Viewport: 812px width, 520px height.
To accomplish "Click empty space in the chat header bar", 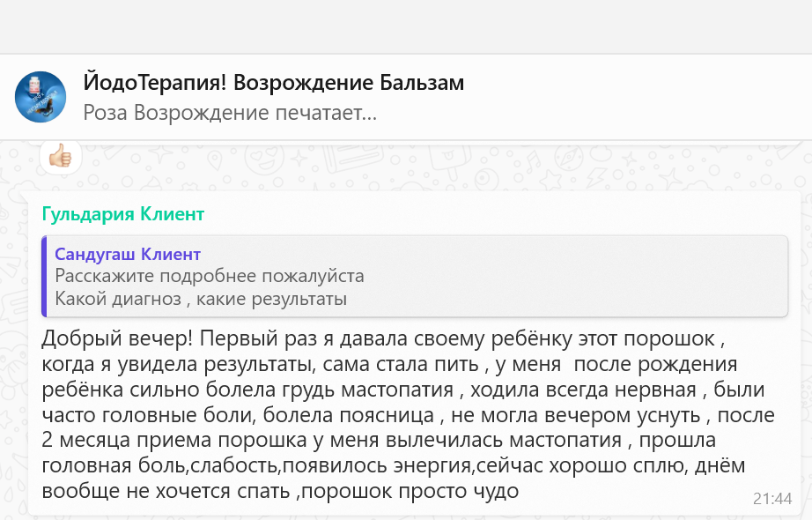I will (x=634, y=97).
